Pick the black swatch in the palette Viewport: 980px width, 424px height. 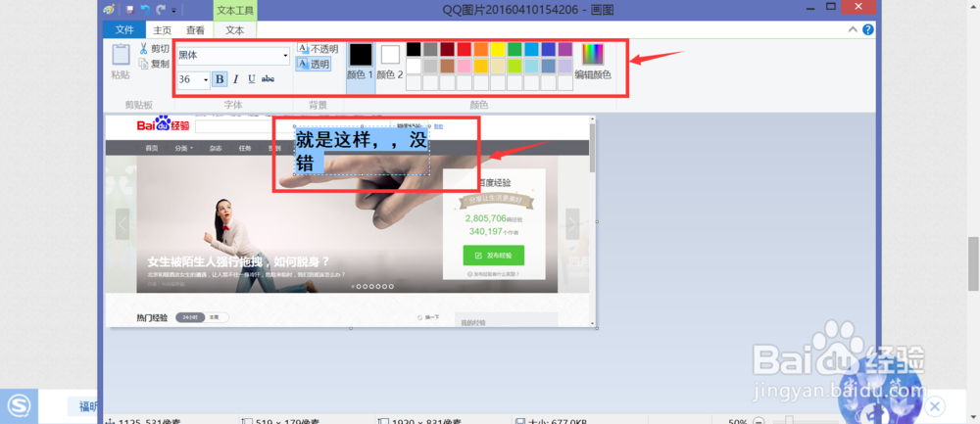pyautogui.click(x=414, y=49)
